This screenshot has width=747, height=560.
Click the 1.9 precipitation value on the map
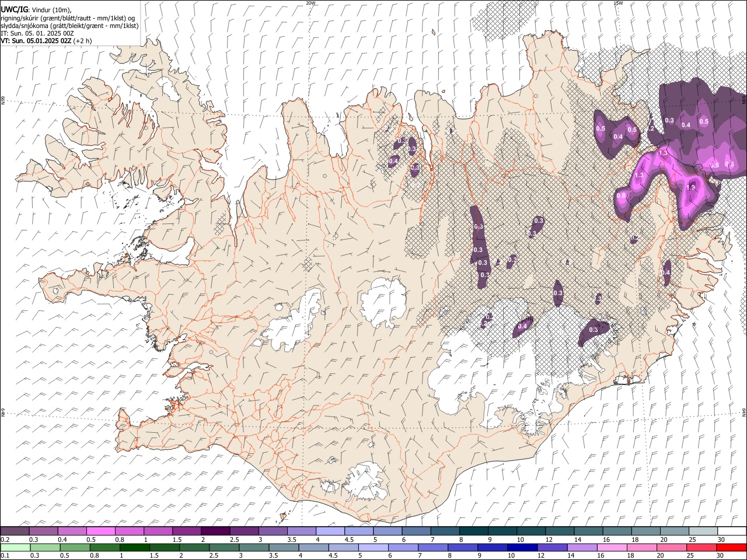click(691, 188)
